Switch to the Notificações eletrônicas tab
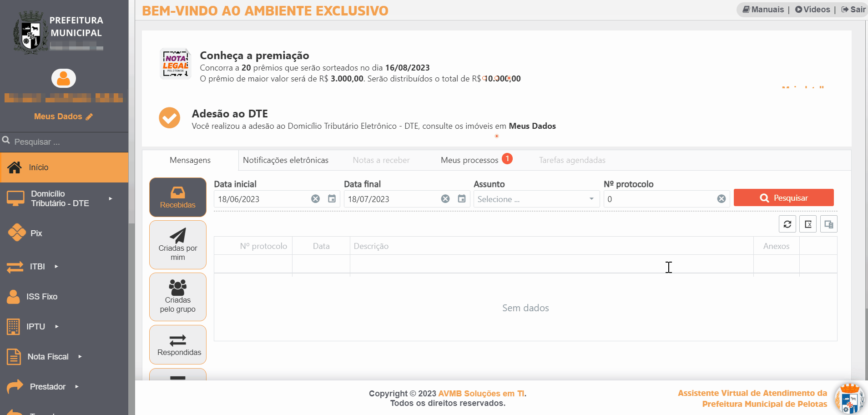Screen dimensions: 868x415 pos(286,160)
